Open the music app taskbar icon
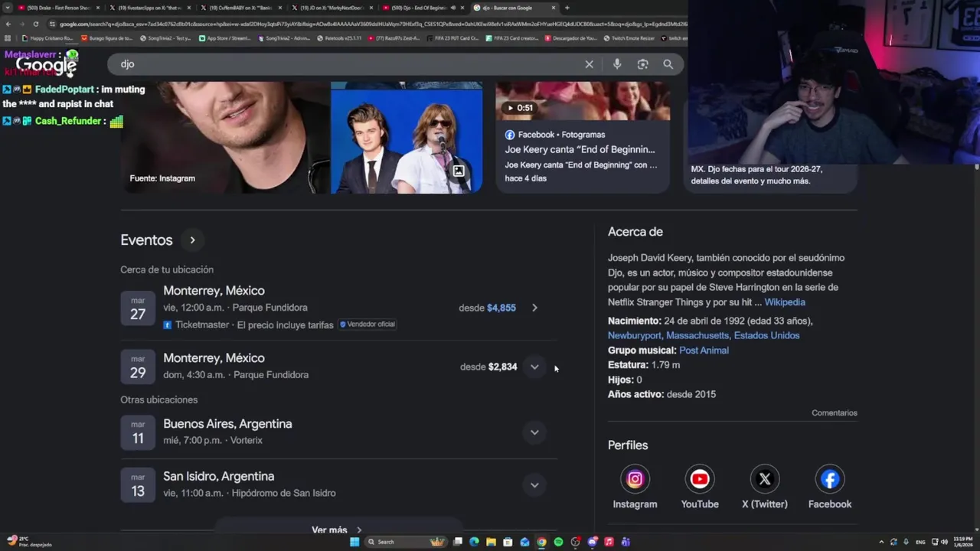This screenshot has height=551, width=980. [609, 542]
